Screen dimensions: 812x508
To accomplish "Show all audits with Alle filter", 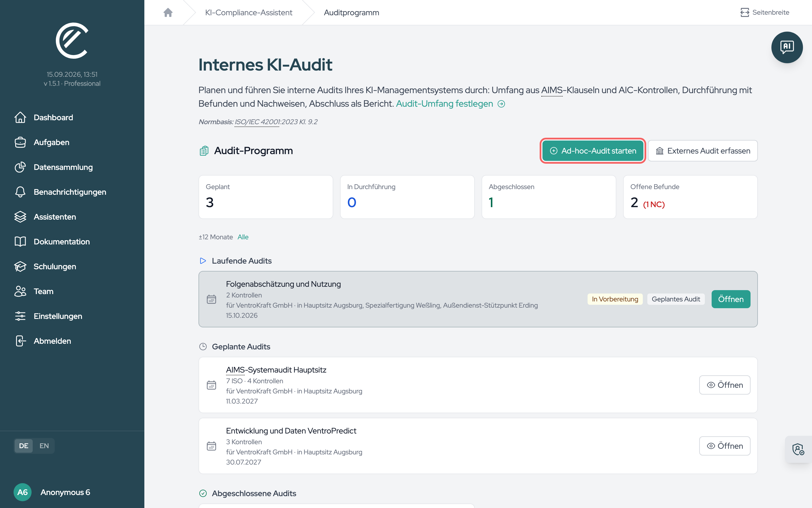I will click(243, 237).
